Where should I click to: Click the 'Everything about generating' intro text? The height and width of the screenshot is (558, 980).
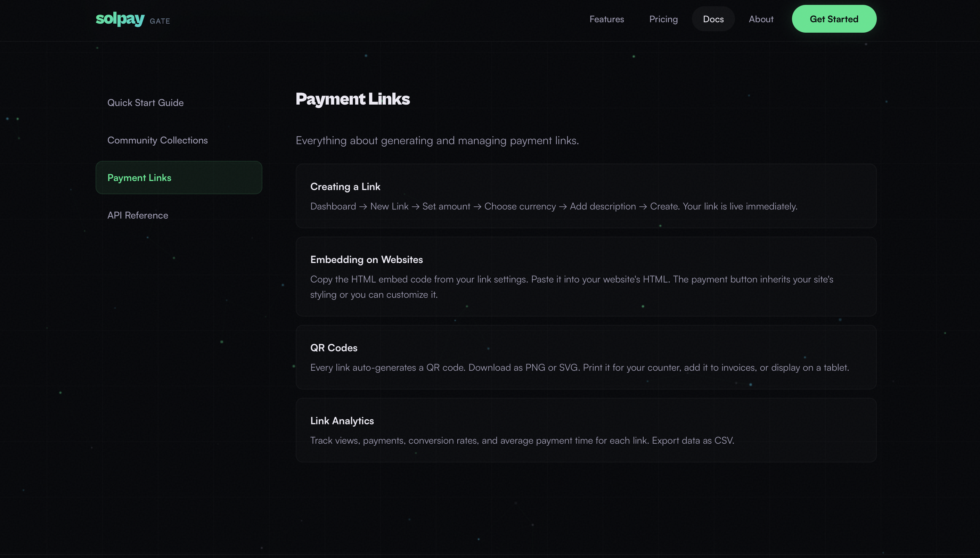[x=437, y=141]
